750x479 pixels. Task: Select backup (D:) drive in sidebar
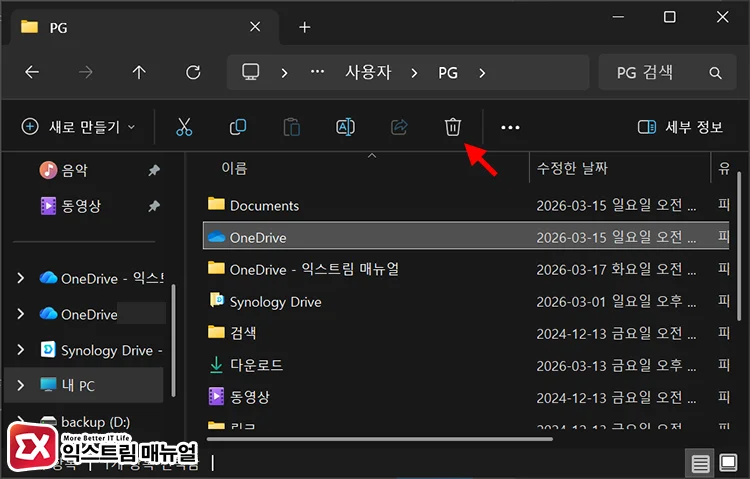pyautogui.click(x=85, y=422)
